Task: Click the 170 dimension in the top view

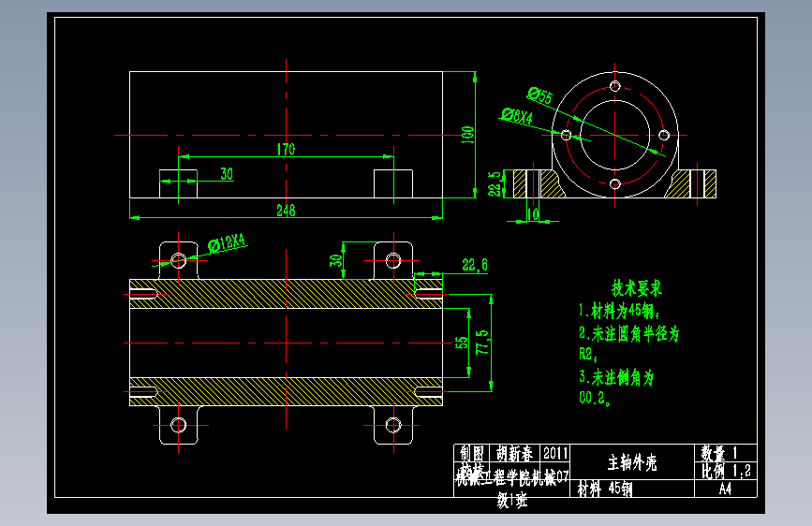Action: [x=286, y=150]
